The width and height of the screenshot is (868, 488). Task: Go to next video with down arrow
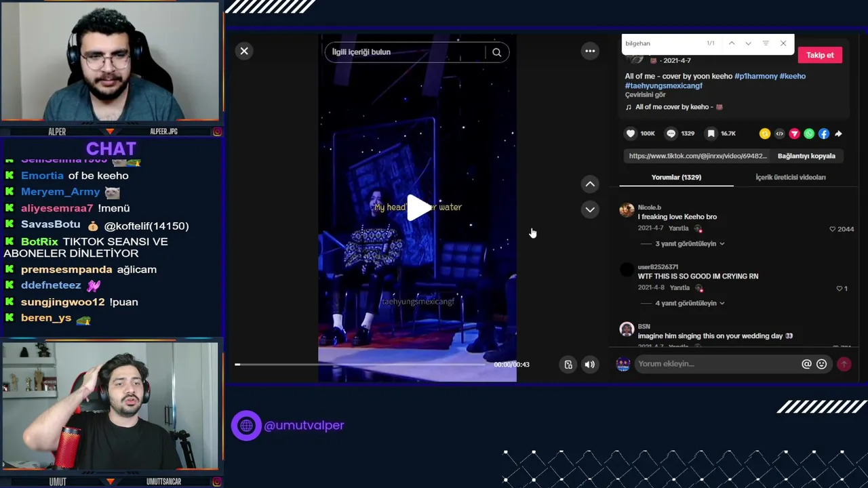[x=590, y=209]
